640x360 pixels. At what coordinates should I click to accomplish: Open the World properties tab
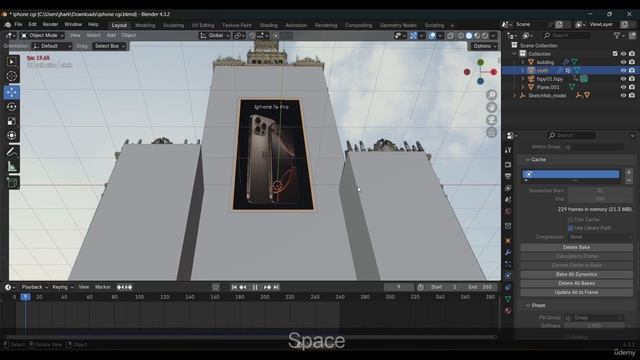tap(508, 211)
